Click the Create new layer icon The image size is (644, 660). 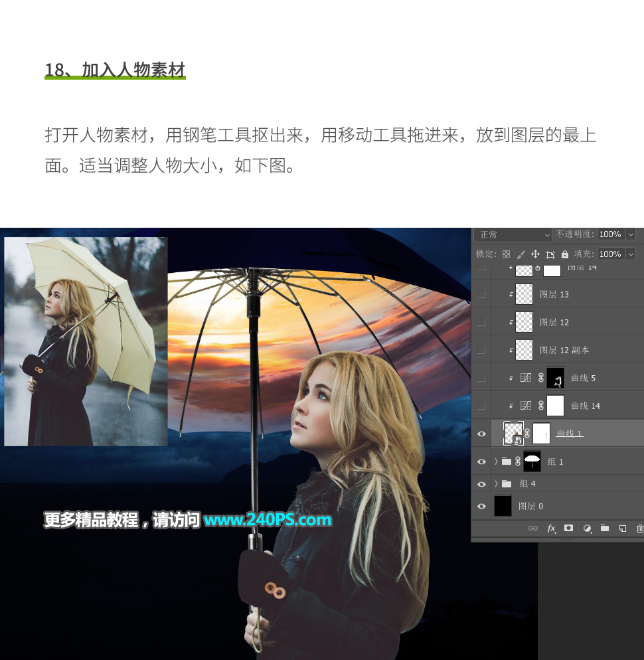click(623, 528)
